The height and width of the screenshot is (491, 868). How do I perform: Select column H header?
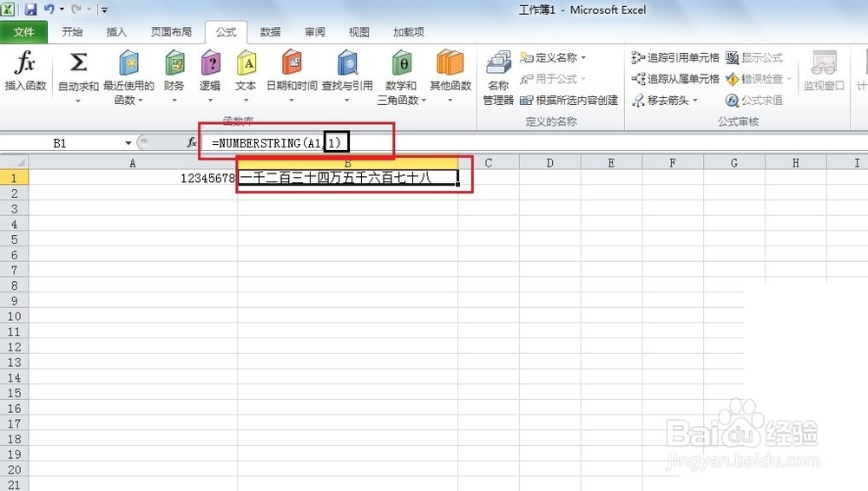pyautogui.click(x=795, y=163)
